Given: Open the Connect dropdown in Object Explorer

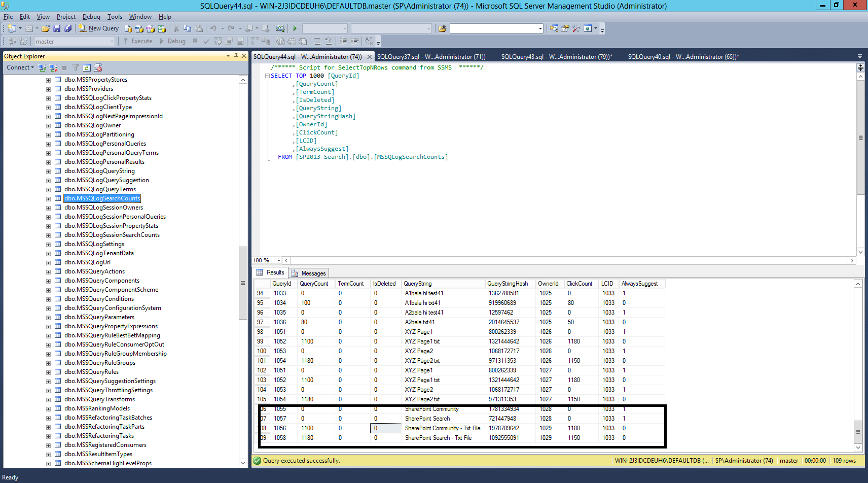Looking at the screenshot, I should (20, 67).
